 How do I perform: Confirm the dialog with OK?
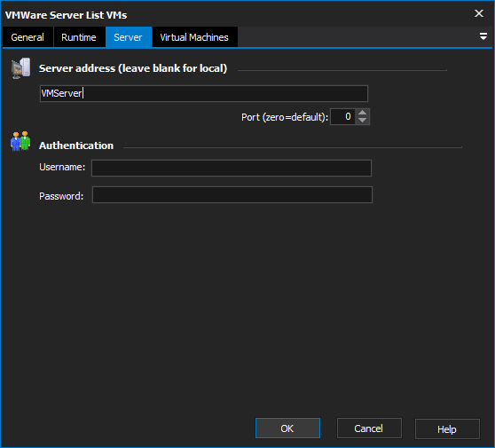tap(287, 428)
